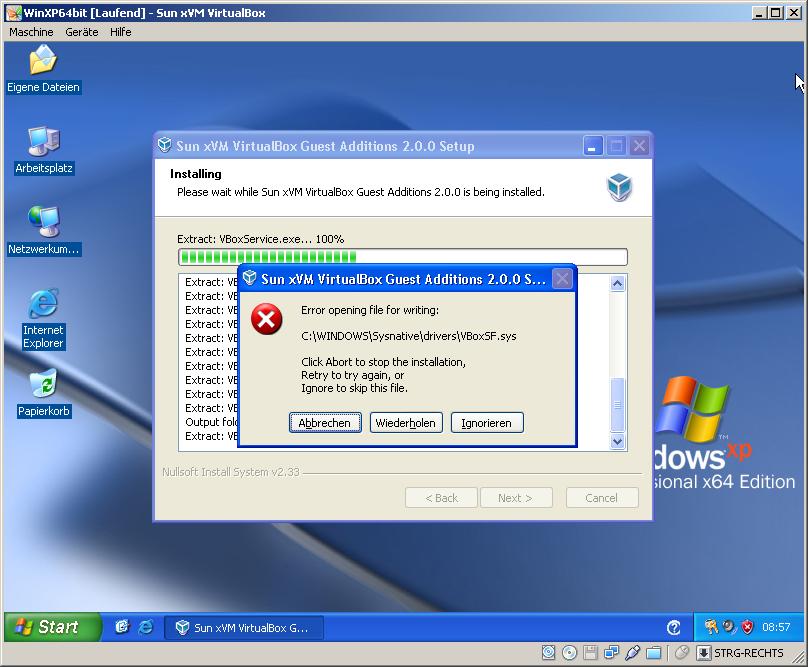808x667 pixels.
Task: Open the Geräte menu
Action: pos(81,32)
